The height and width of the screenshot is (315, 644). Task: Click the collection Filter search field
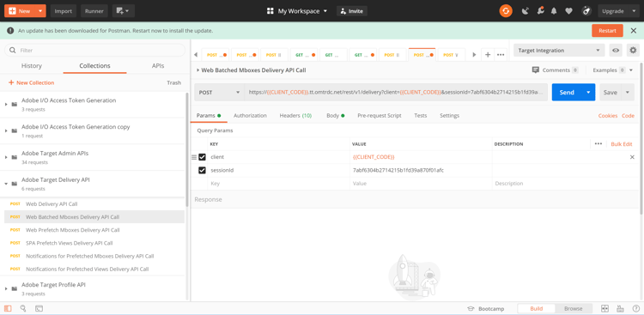tap(94, 50)
